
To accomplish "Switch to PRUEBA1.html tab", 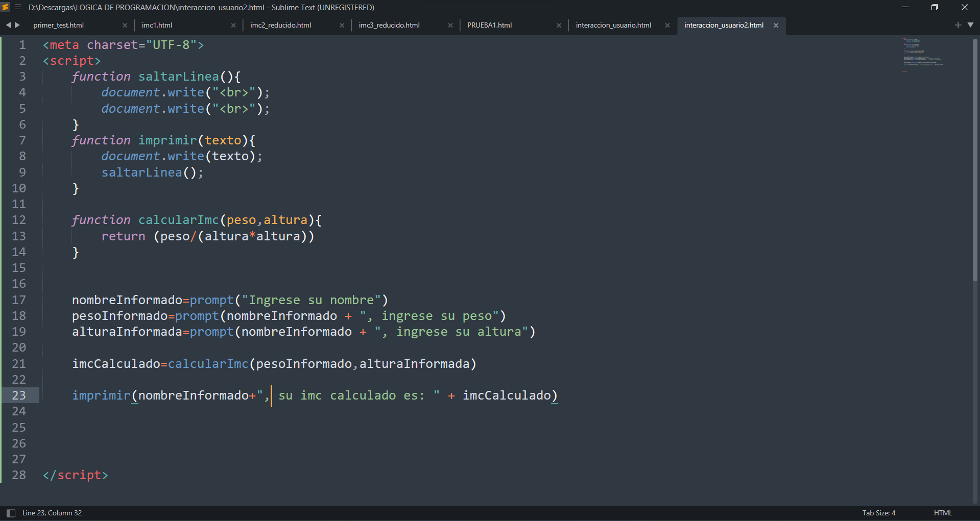I will 489,25.
